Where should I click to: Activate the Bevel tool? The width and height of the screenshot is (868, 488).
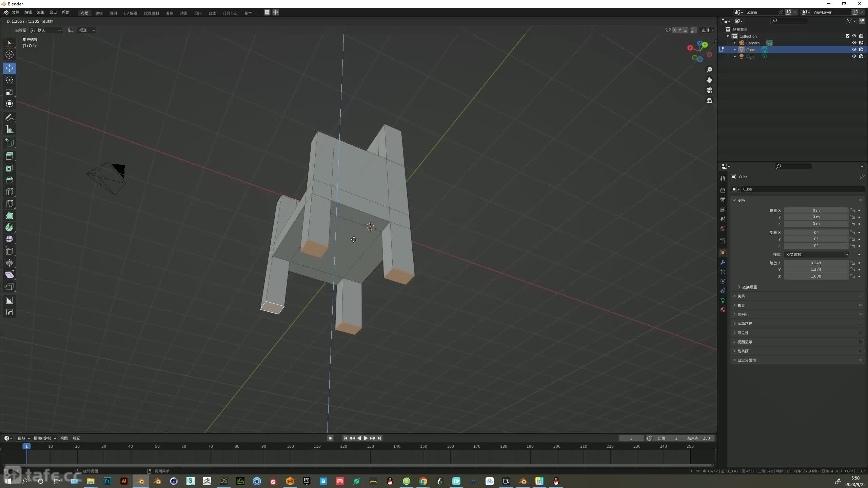coord(9,180)
